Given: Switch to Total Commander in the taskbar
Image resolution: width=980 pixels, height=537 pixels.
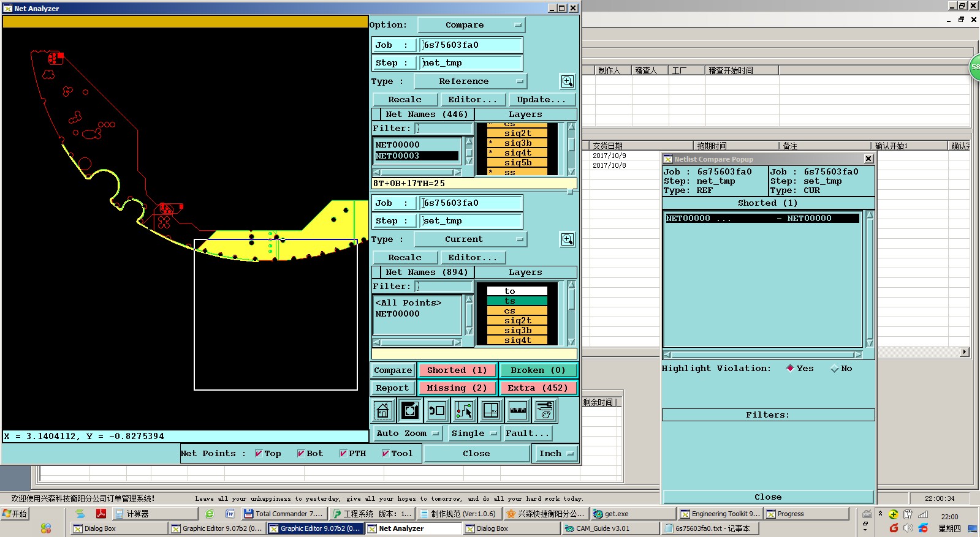Looking at the screenshot, I should click(284, 514).
